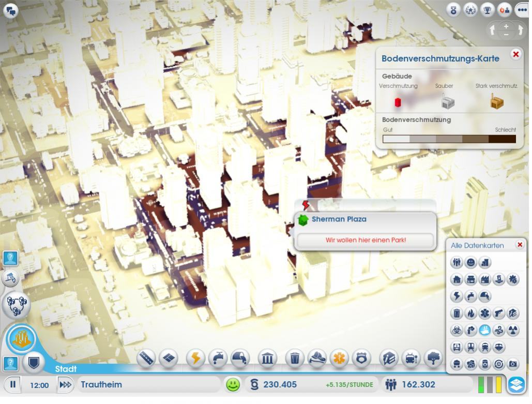The image size is (532, 404).
Task: Open the Sewage build menu
Action: [x=240, y=357]
